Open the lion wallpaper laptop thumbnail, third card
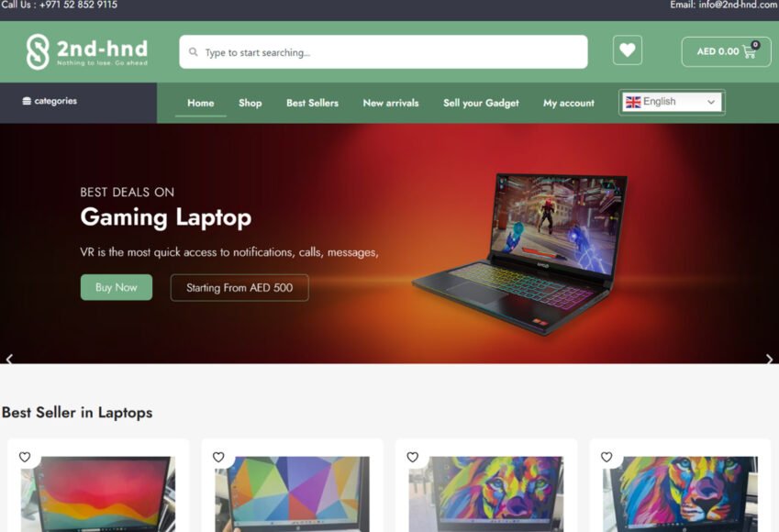The width and height of the screenshot is (779, 532). [486, 493]
